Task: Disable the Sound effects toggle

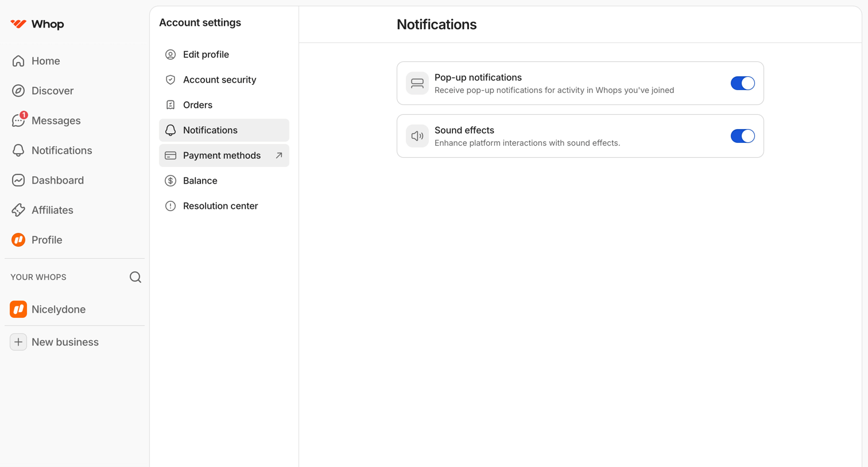Action: tap(743, 136)
